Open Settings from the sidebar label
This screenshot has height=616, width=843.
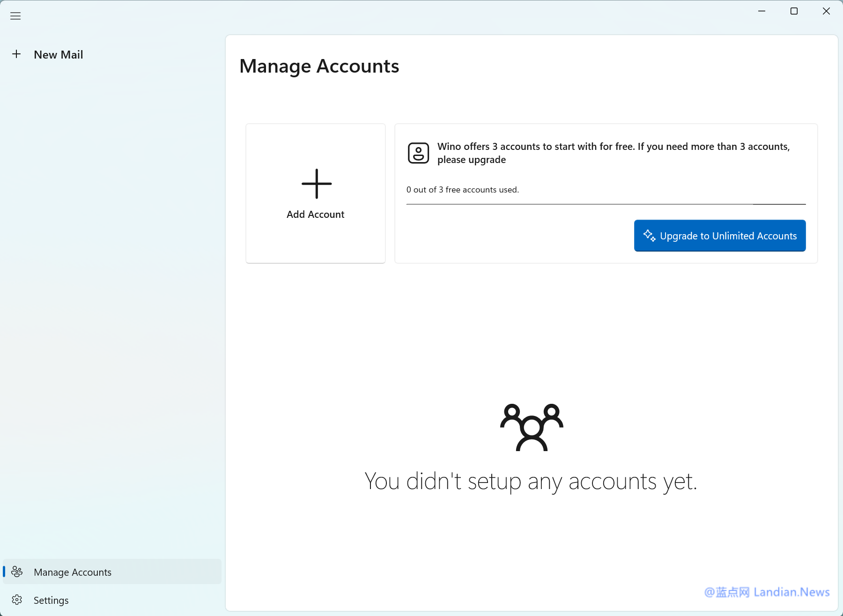coord(51,601)
